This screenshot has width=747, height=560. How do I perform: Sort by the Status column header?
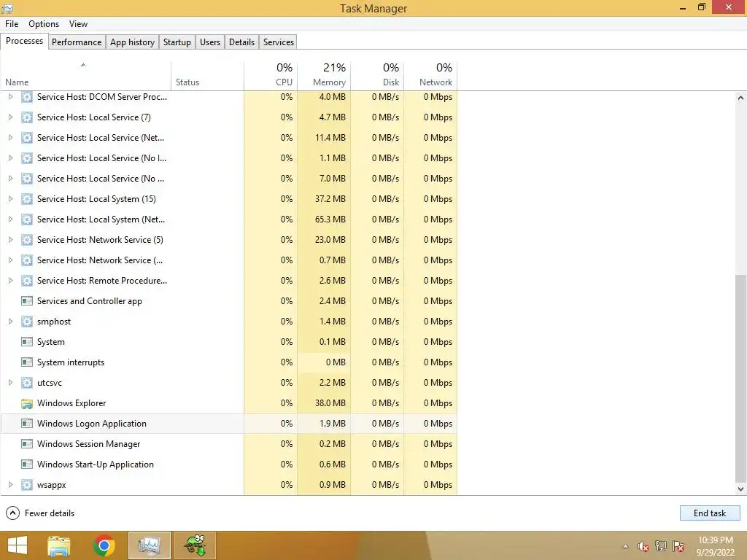click(x=207, y=76)
